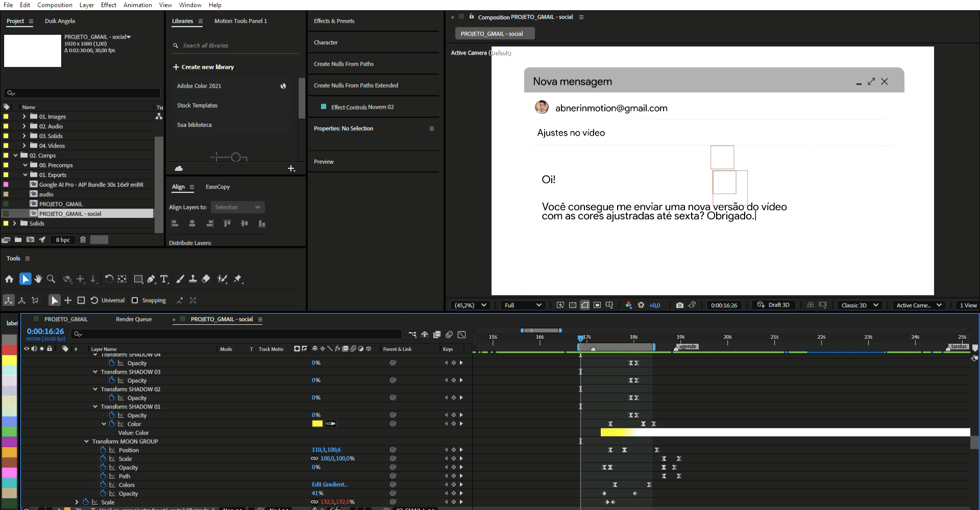Expand the 01. Images folder
Screen dimensions: 980x510
(24, 116)
